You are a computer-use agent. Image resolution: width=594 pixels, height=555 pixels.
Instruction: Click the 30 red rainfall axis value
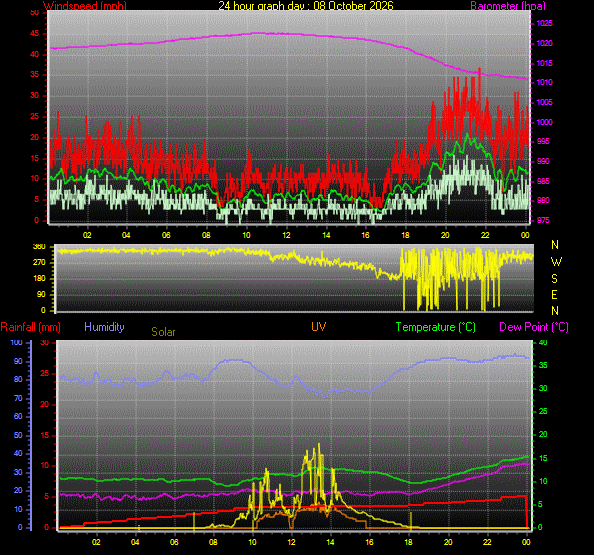[45, 342]
